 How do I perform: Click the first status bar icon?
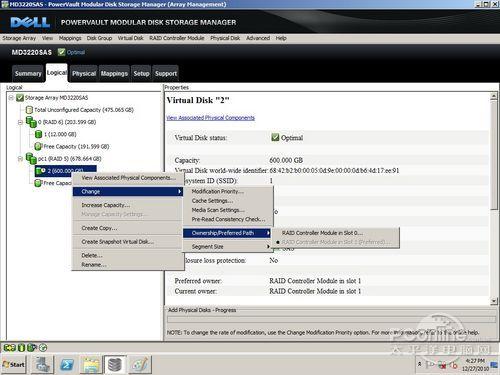point(9,348)
